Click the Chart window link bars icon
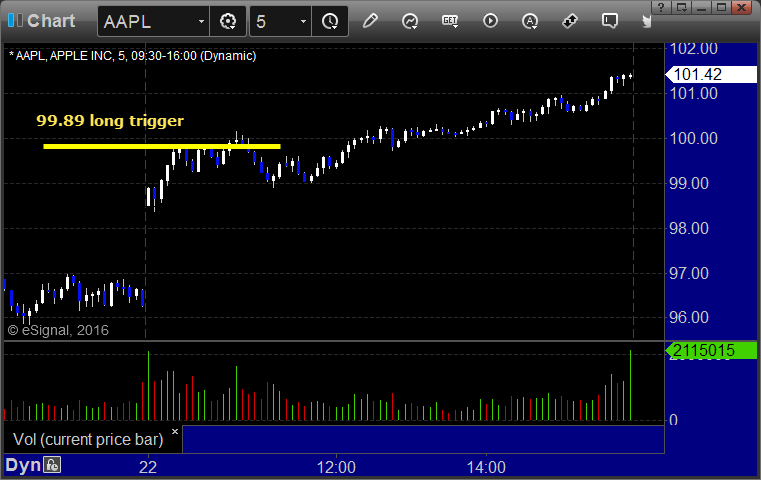 (15, 20)
